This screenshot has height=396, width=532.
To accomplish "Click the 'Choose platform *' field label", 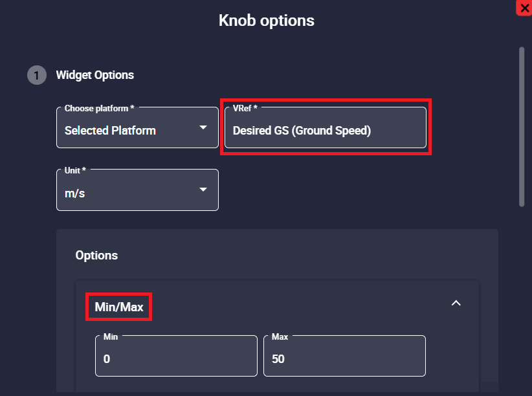I will tap(100, 109).
